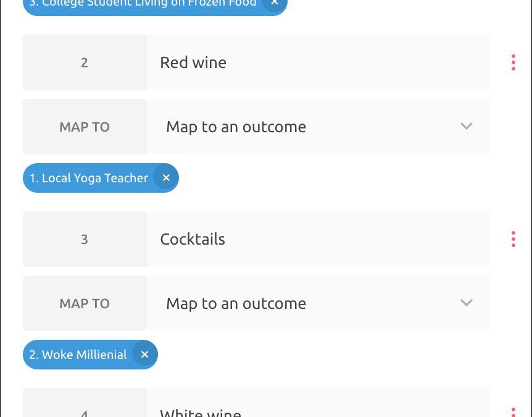Remove the Woke Millienial outcome tag

144,355
